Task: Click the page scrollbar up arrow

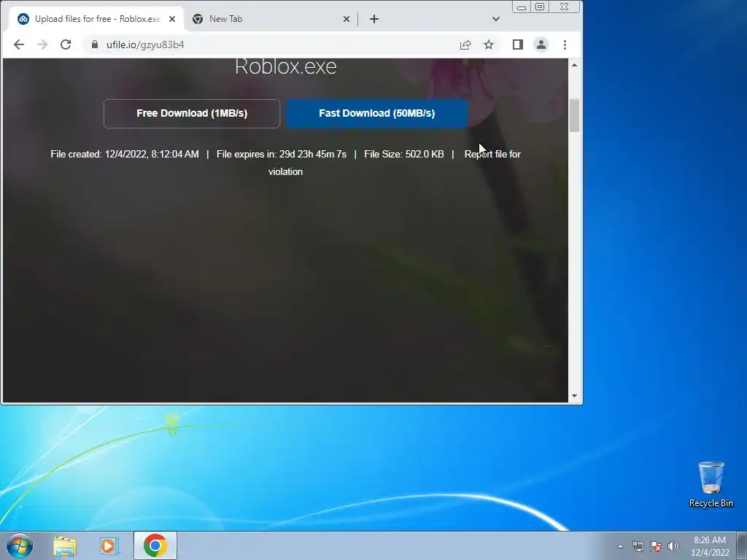Action: point(575,65)
